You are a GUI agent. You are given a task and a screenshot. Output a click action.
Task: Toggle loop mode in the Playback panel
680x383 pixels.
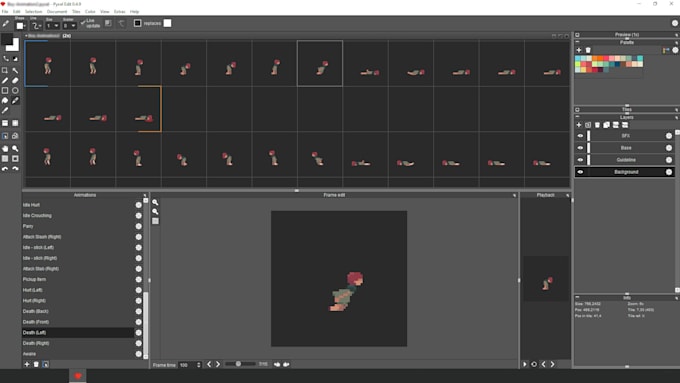pos(534,364)
